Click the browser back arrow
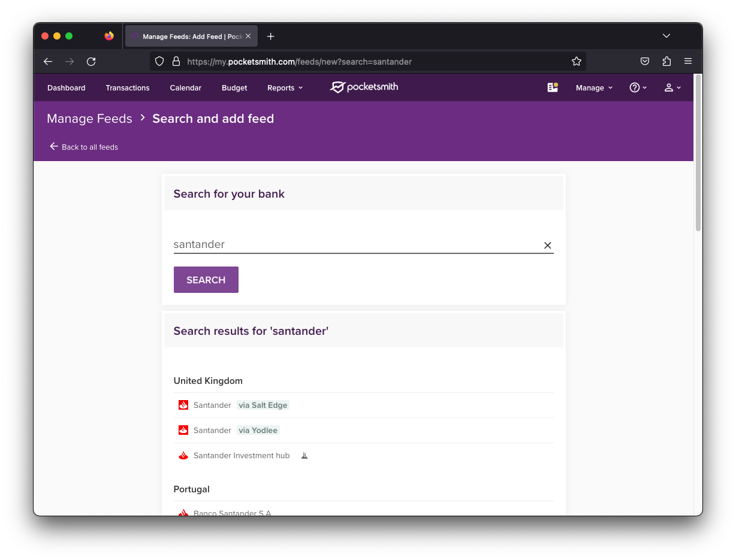This screenshot has width=736, height=560. (x=48, y=62)
